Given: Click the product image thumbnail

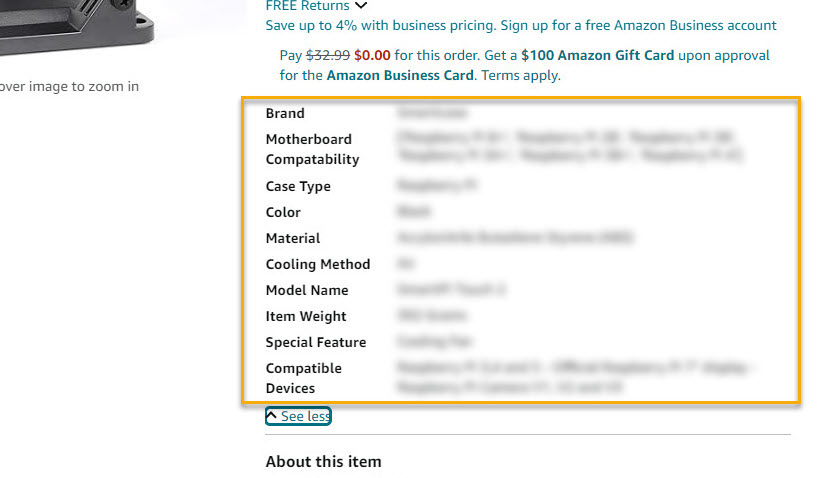Looking at the screenshot, I should [77, 27].
